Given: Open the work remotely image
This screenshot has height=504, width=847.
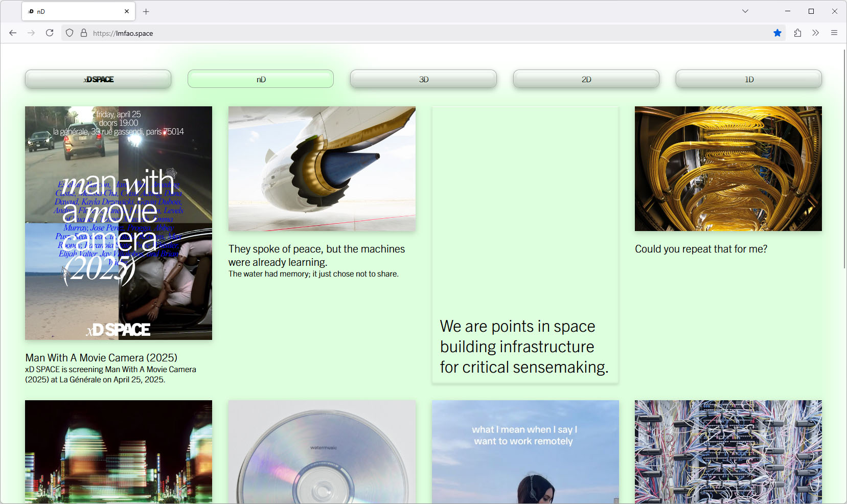Looking at the screenshot, I should pyautogui.click(x=525, y=452).
